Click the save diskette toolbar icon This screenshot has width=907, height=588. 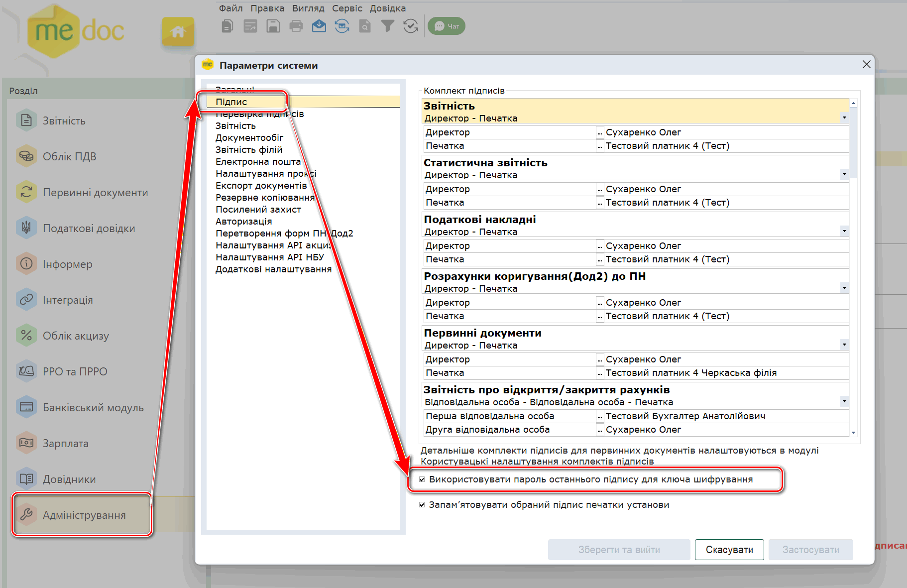273,26
